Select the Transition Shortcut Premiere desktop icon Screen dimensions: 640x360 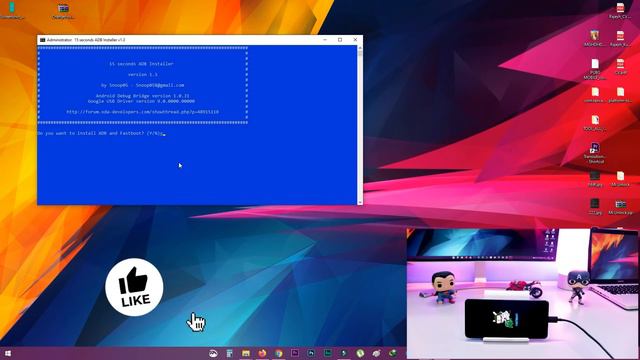tap(595, 153)
